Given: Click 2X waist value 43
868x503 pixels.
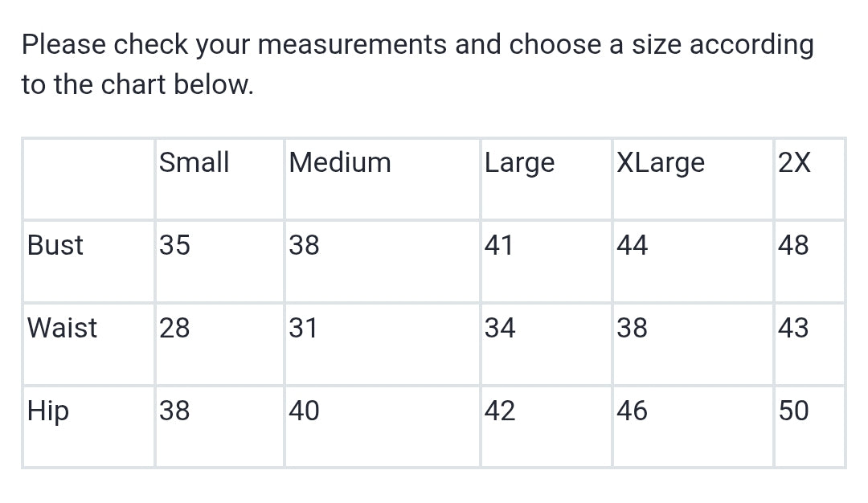Looking at the screenshot, I should pos(793,328).
